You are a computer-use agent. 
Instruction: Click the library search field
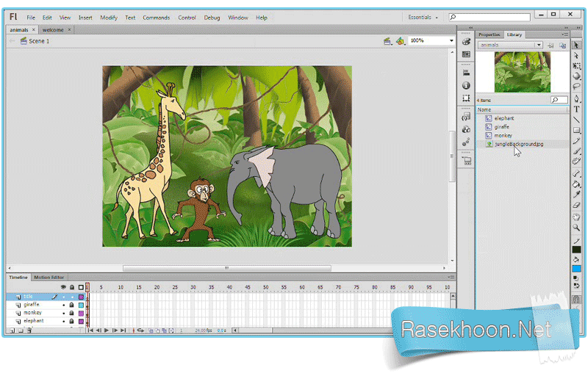click(559, 100)
